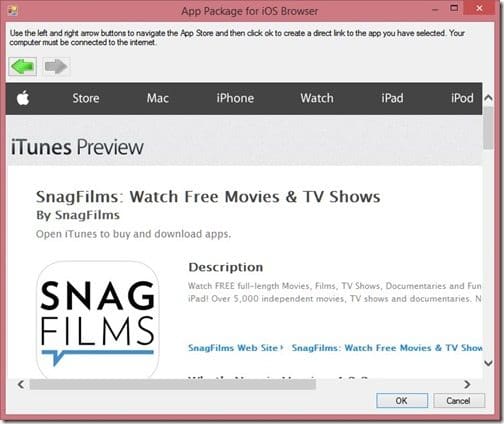
Task: Open the Store menu item
Action: pos(86,98)
